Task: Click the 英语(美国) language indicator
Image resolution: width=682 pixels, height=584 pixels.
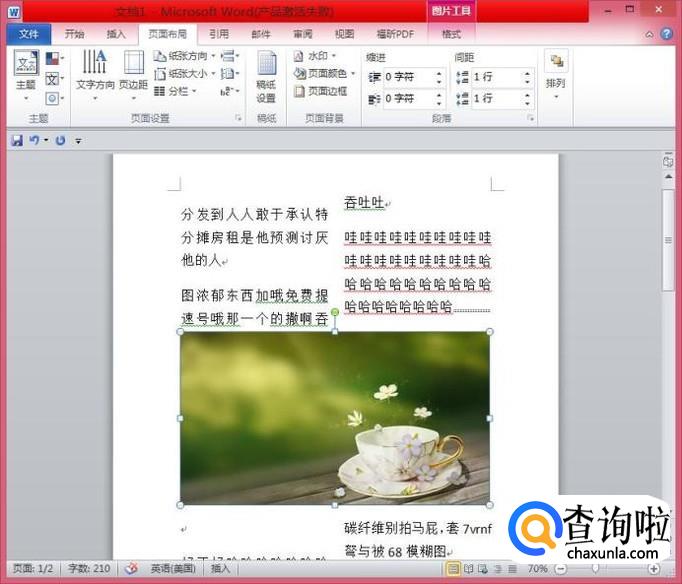Action: 173,568
